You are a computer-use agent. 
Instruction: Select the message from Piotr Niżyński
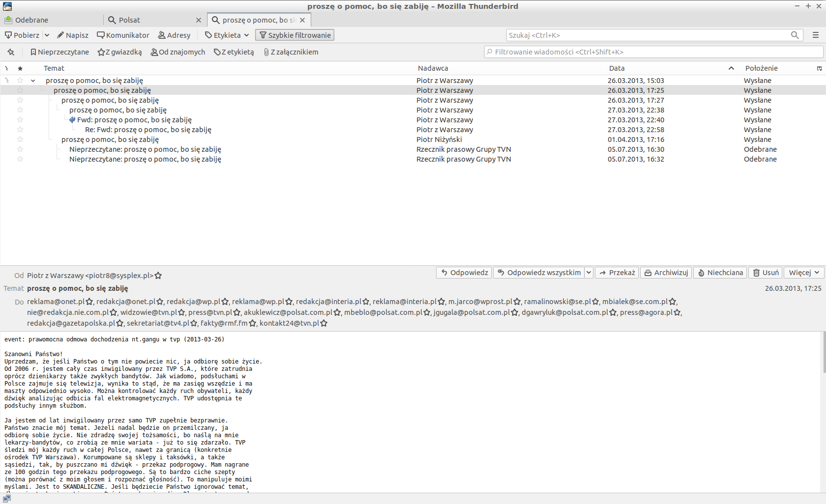click(x=413, y=140)
